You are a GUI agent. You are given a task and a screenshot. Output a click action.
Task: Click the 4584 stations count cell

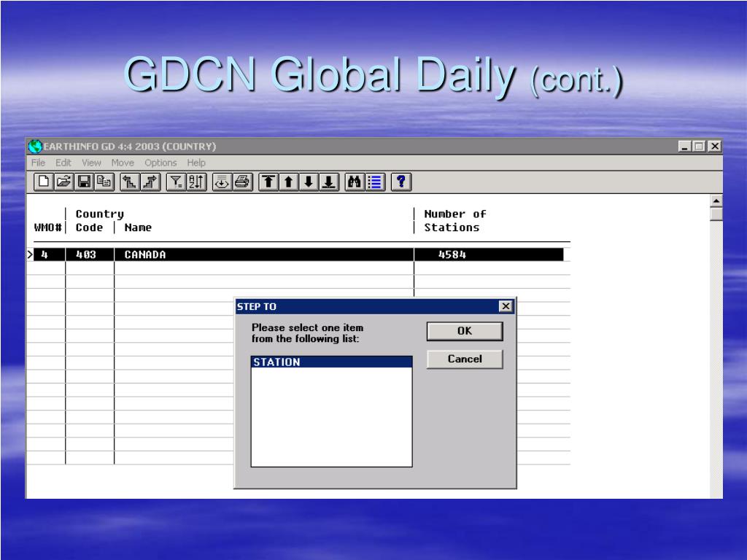(489, 254)
